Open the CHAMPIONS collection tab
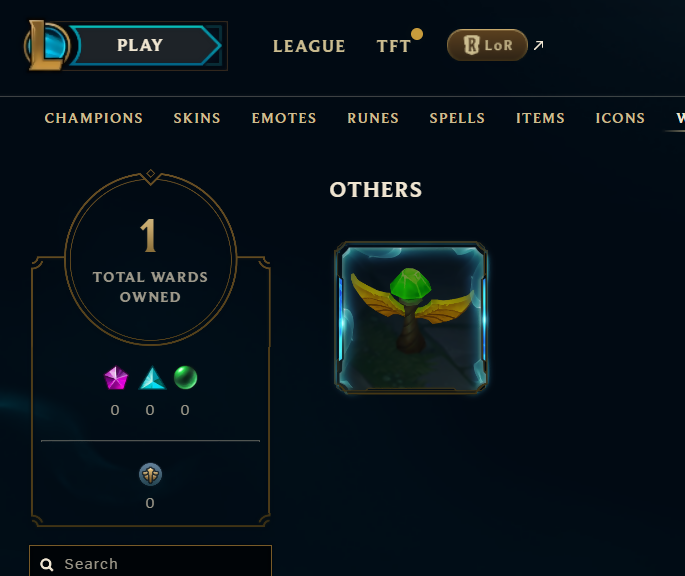685x576 pixels. tap(93, 118)
